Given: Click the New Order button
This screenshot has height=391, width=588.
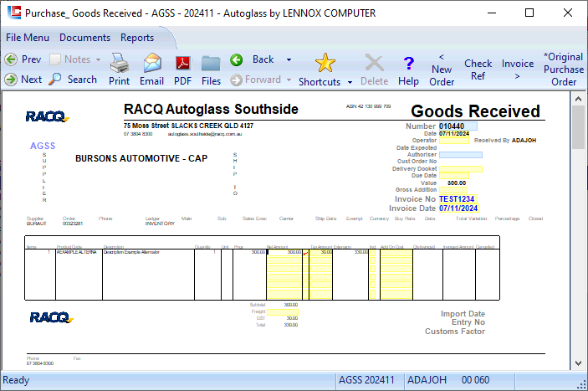Looking at the screenshot, I should point(442,69).
